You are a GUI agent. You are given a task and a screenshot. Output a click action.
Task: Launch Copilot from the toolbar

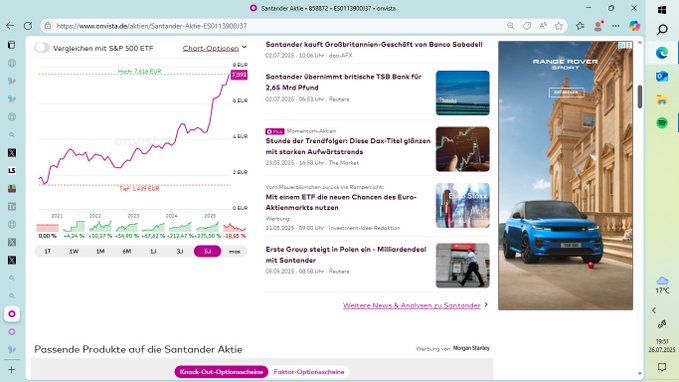[634, 26]
